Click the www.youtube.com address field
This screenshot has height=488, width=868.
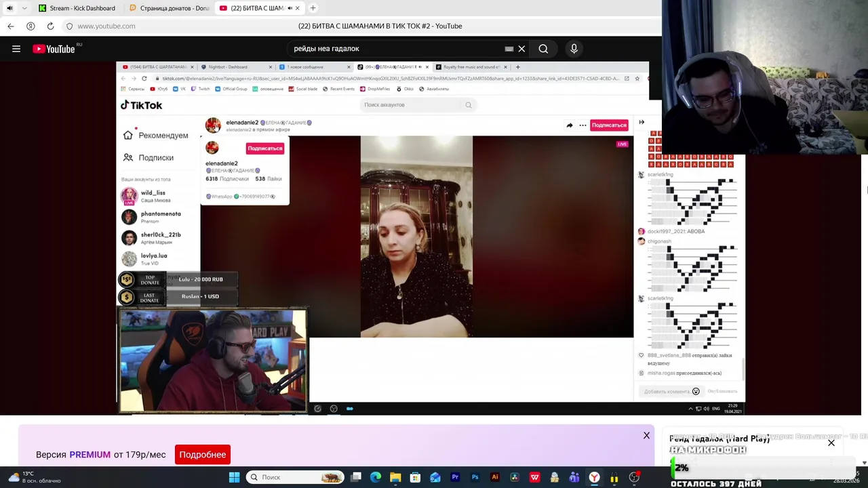106,26
